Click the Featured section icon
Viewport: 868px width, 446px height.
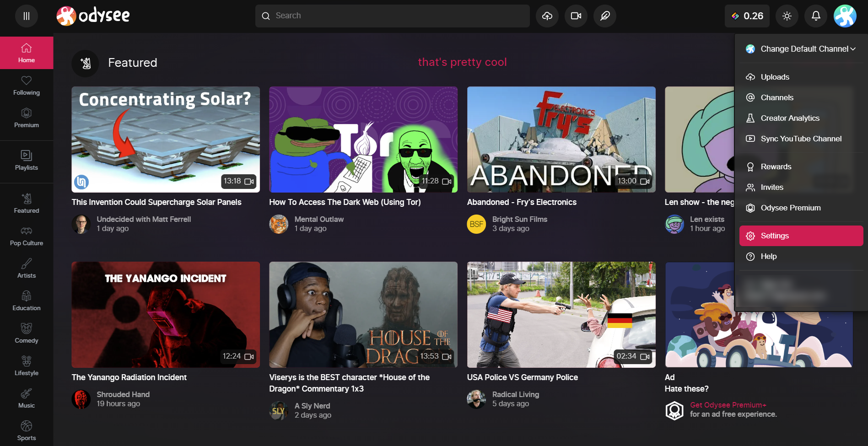(x=85, y=63)
